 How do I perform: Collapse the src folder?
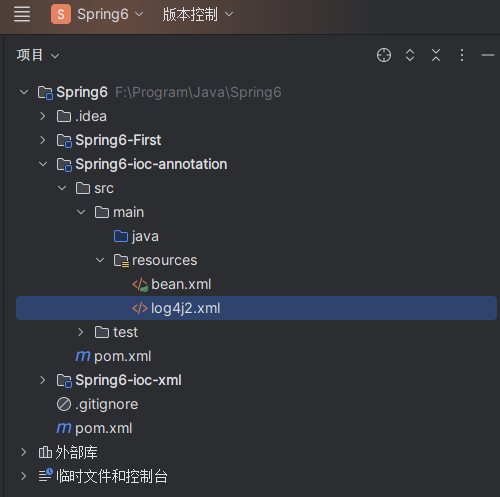tap(62, 188)
